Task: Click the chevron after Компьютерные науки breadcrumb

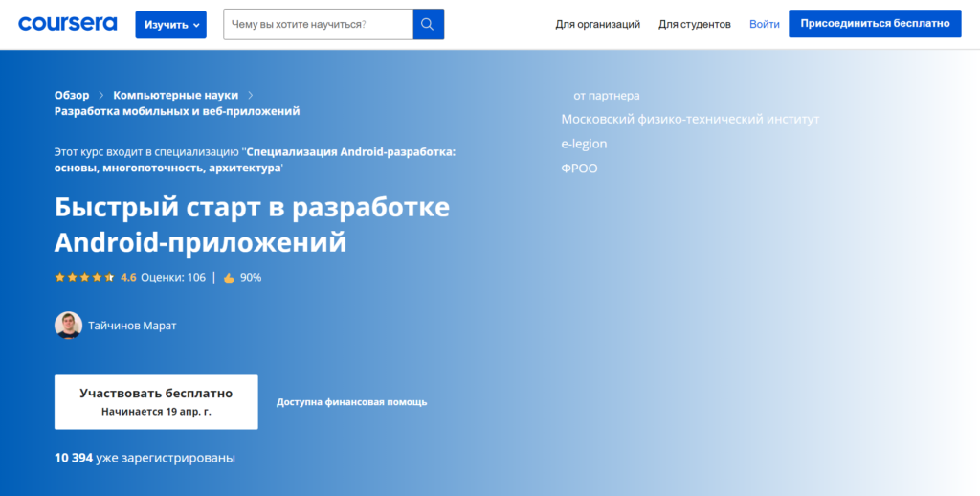Action: [250, 95]
